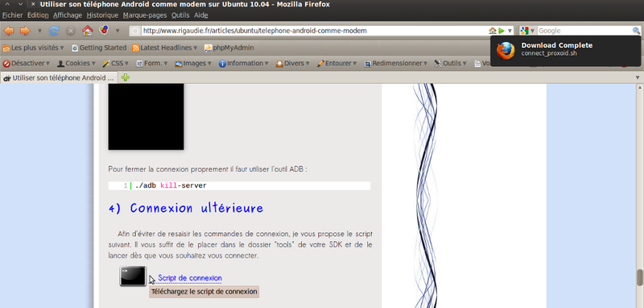Open the Édition menu
Screen dimensions: 644x308
tap(38, 15)
